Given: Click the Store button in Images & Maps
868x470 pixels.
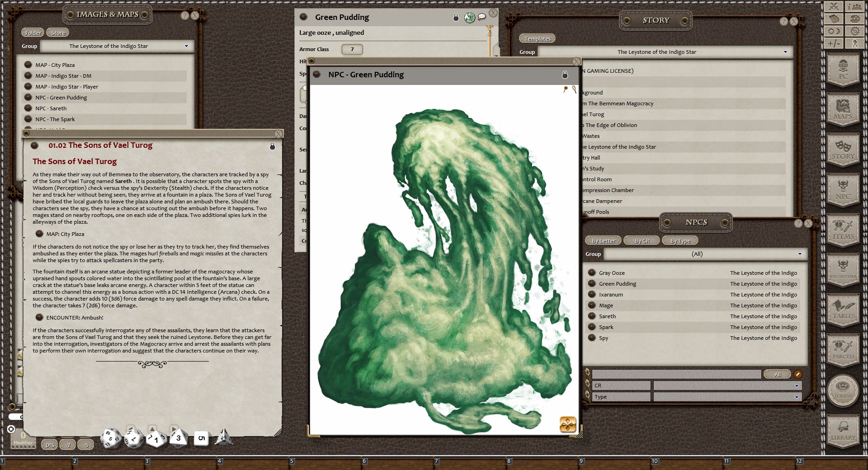Looking at the screenshot, I should click(x=57, y=32).
